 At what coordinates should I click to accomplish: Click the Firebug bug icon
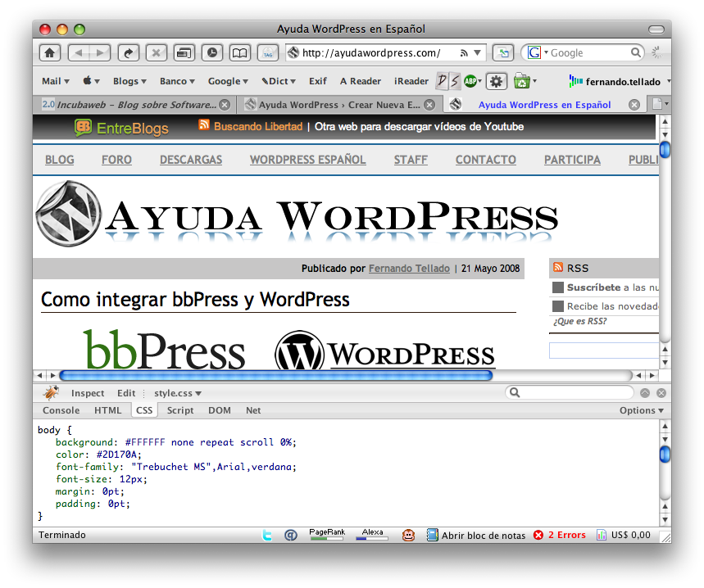pyautogui.click(x=52, y=393)
